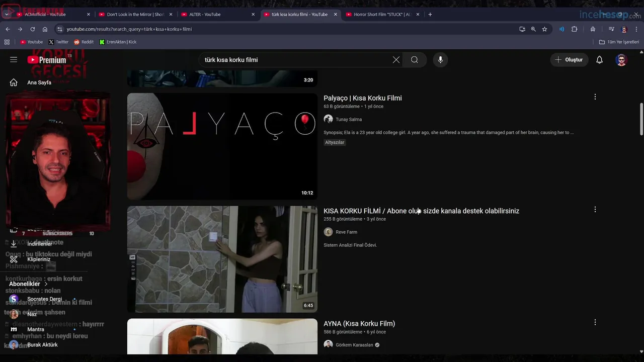Run search with magnifier button
644x362 pixels.
click(x=414, y=60)
